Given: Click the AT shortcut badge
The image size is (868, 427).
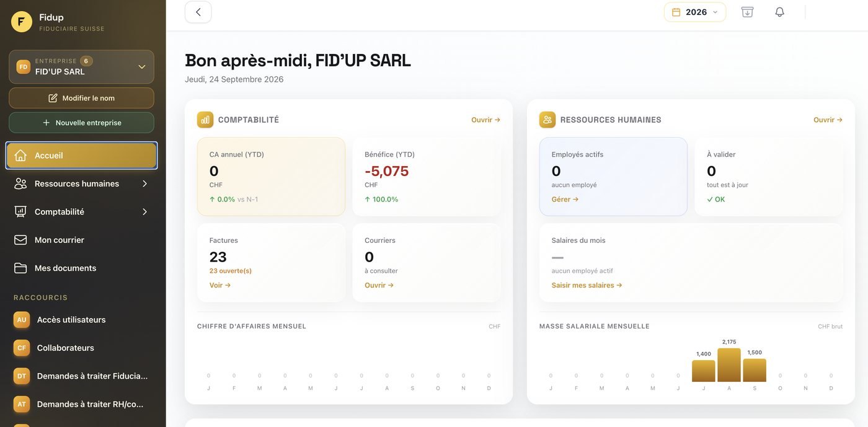Looking at the screenshot, I should click(x=22, y=404).
